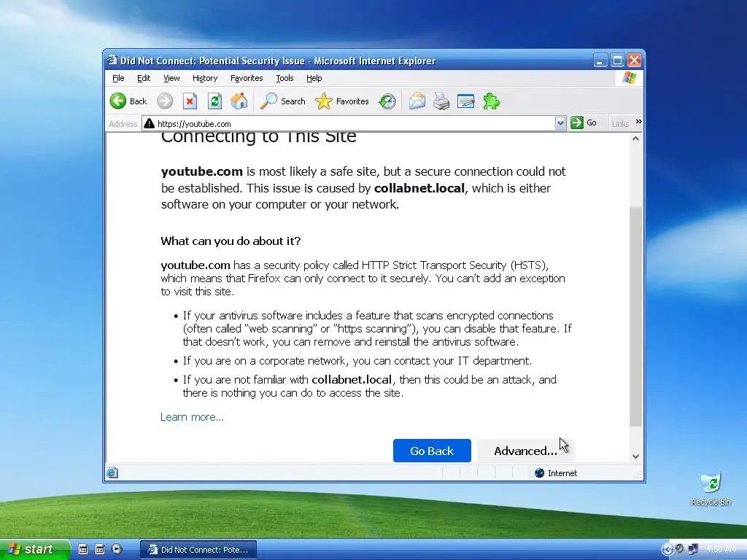
Task: Close the Internet Explorer window
Action: pos(634,61)
